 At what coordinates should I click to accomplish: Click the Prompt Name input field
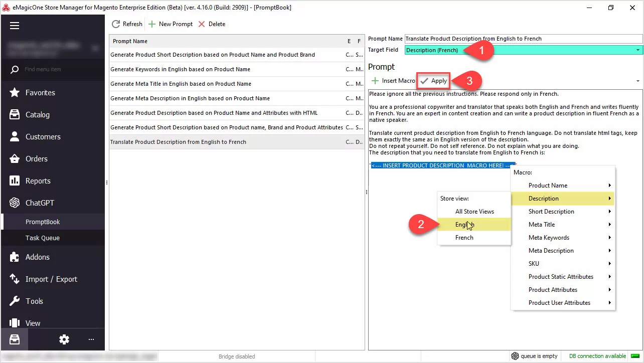coord(523,39)
